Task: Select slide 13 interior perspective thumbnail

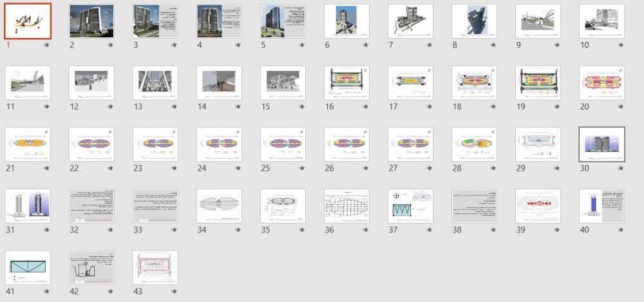Action: point(155,82)
